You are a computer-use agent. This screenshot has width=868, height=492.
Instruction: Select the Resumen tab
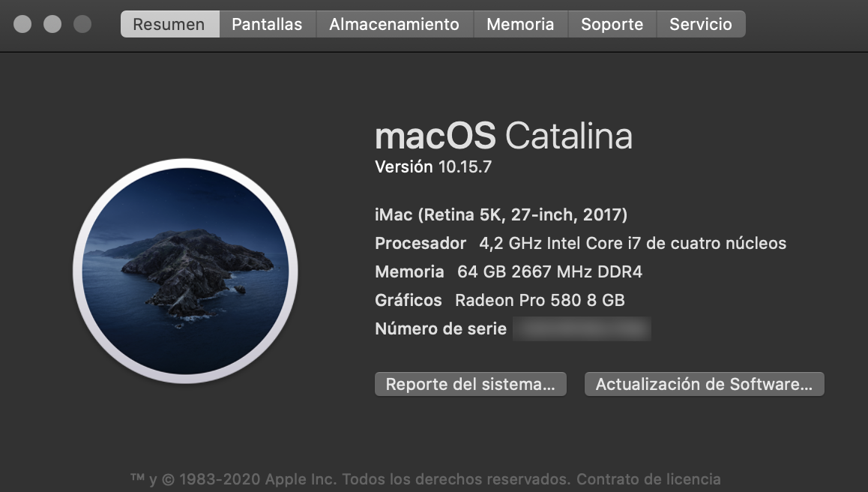(x=169, y=23)
